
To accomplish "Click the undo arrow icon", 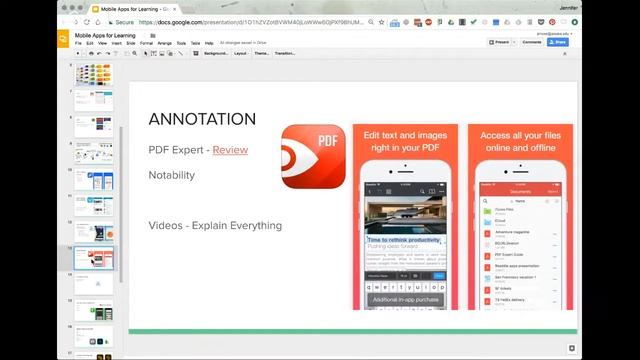I will (x=99, y=53).
